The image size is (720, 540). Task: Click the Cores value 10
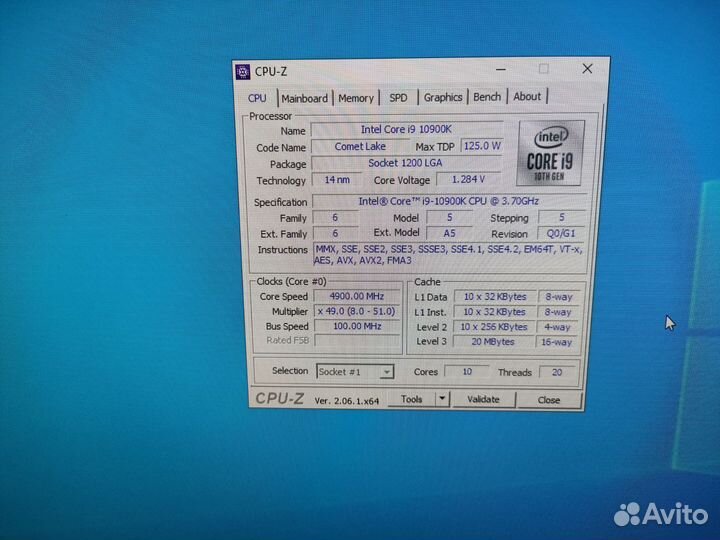[467, 371]
